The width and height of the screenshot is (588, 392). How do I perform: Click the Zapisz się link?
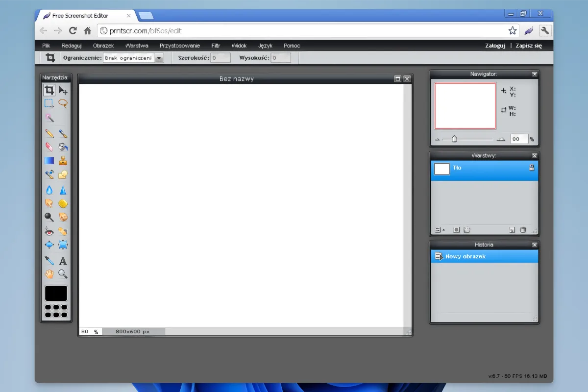[x=528, y=46]
